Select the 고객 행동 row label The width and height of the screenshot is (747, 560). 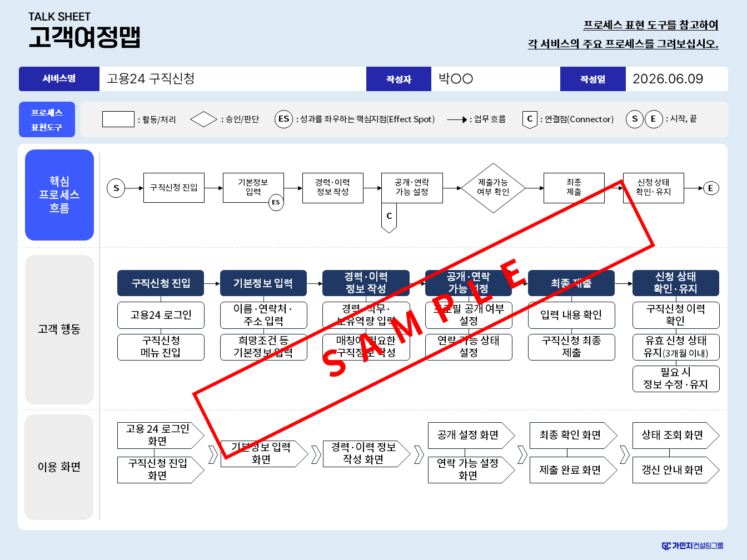click(x=59, y=329)
